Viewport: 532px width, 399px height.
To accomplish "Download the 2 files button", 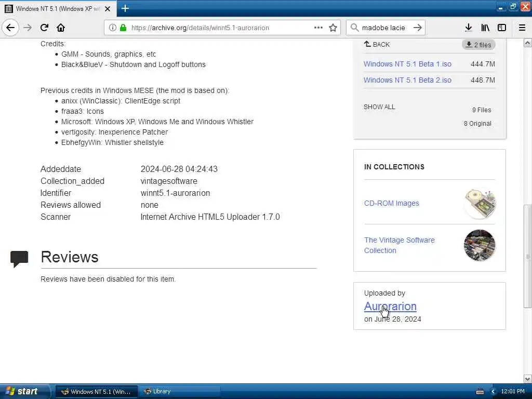I will point(478,45).
